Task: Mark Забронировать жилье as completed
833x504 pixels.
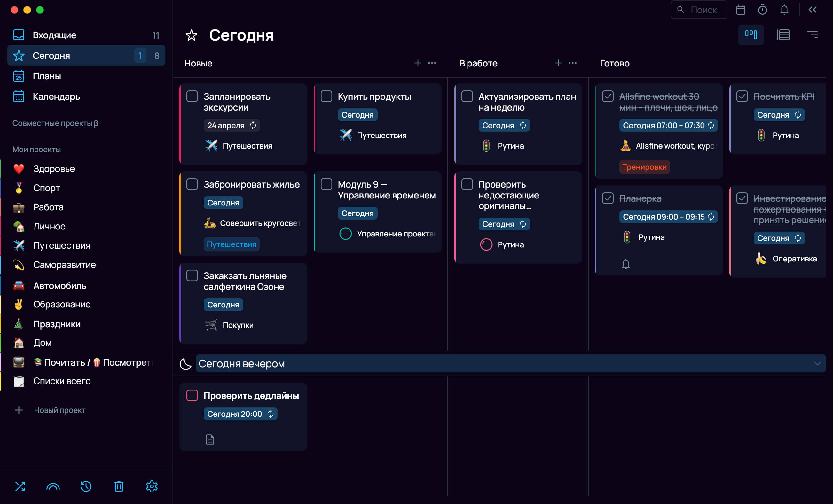Action: click(192, 184)
